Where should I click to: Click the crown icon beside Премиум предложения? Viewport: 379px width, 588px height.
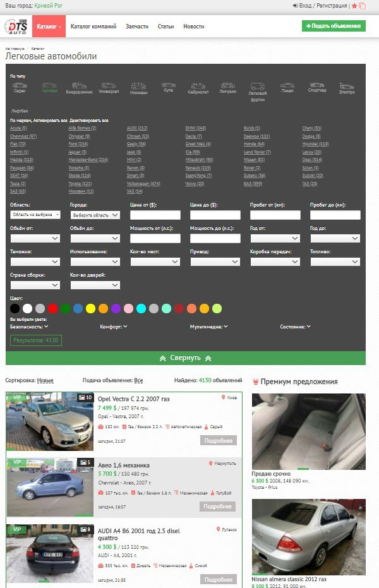pyautogui.click(x=256, y=381)
